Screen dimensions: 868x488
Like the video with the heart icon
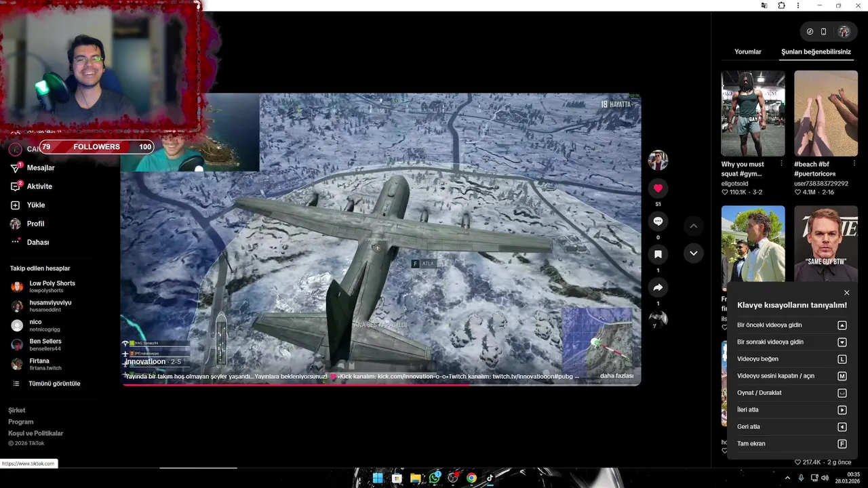[658, 188]
